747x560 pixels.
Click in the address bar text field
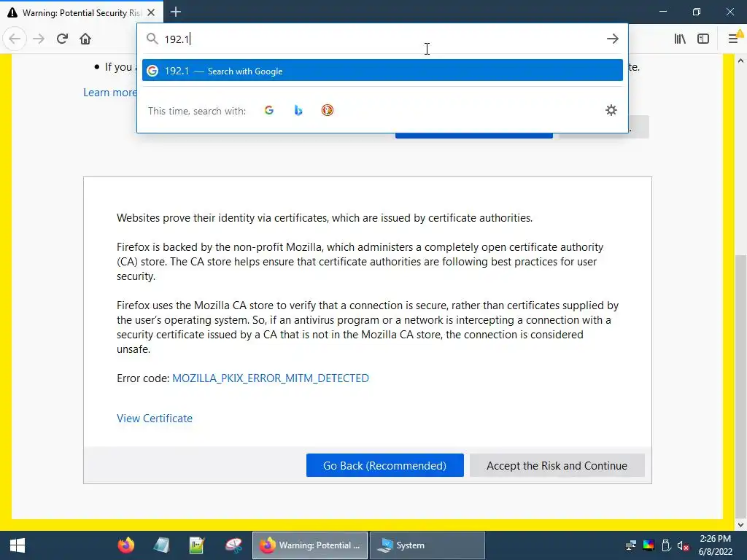381,39
